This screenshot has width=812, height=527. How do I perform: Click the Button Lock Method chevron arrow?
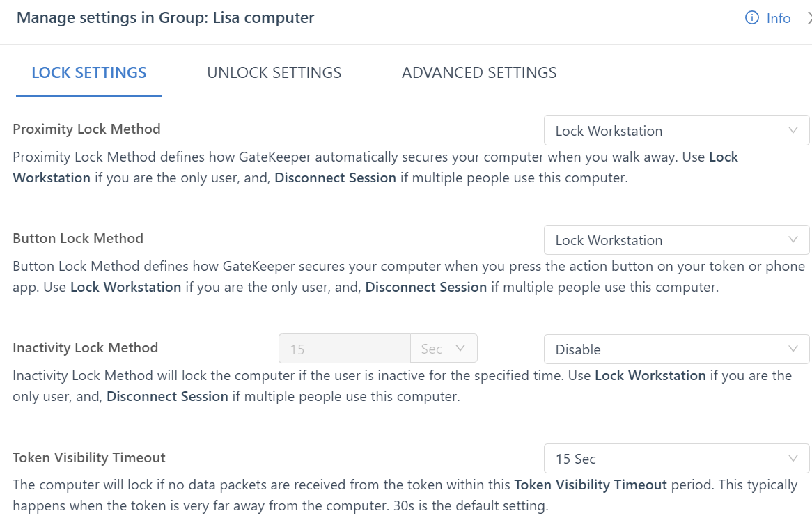tap(793, 239)
